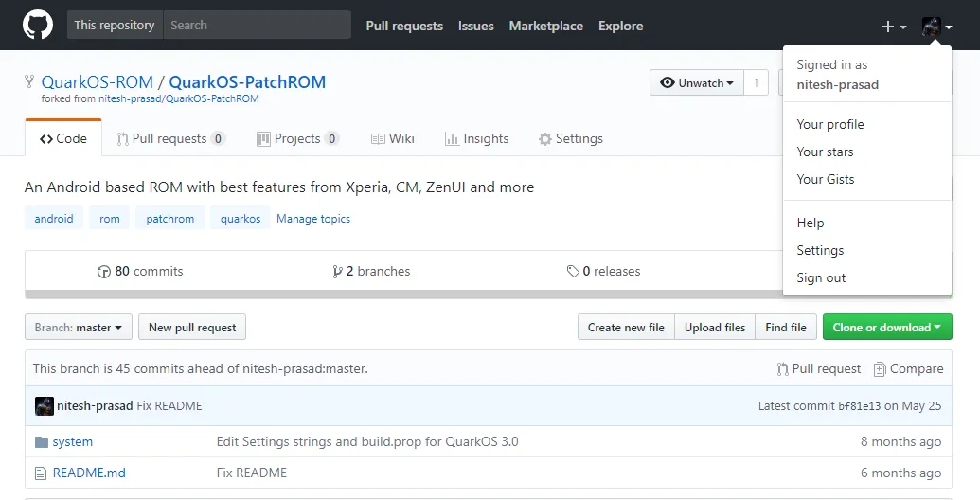Screen dimensions: 980x500
Task: Click the fork icon beside repository name
Action: (28, 81)
